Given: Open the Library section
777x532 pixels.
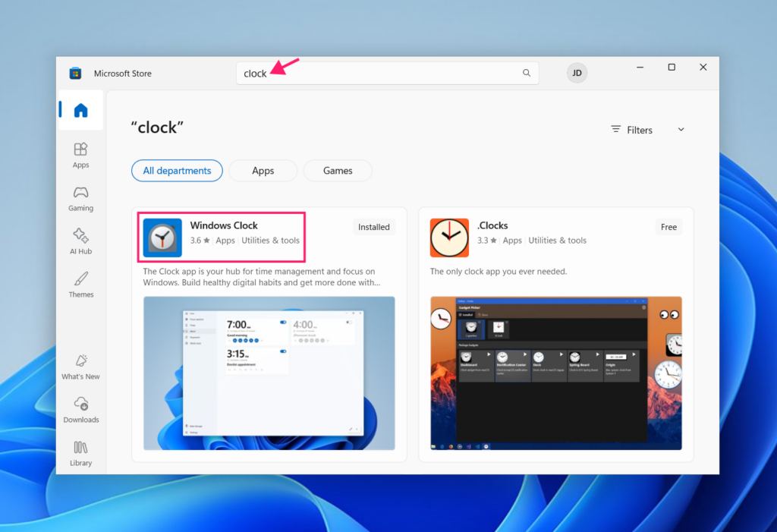Looking at the screenshot, I should (x=80, y=454).
